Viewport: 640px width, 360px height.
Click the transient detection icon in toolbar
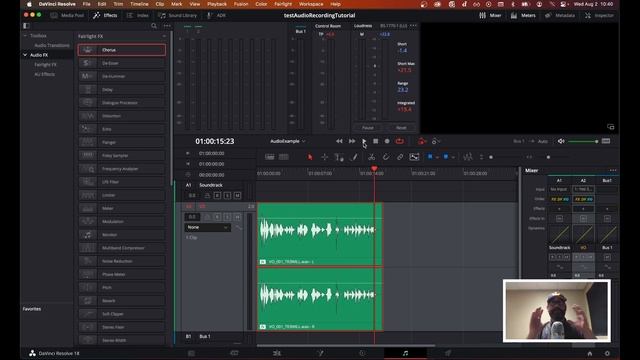coord(468,157)
